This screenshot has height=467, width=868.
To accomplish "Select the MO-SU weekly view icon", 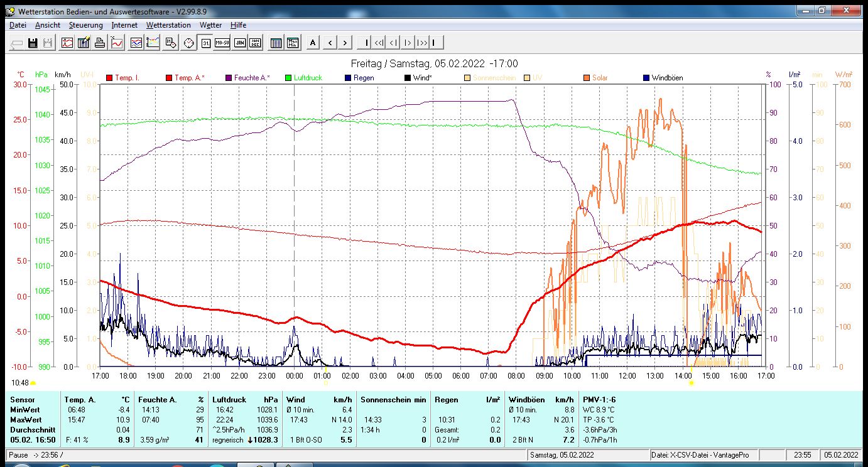I will [222, 43].
